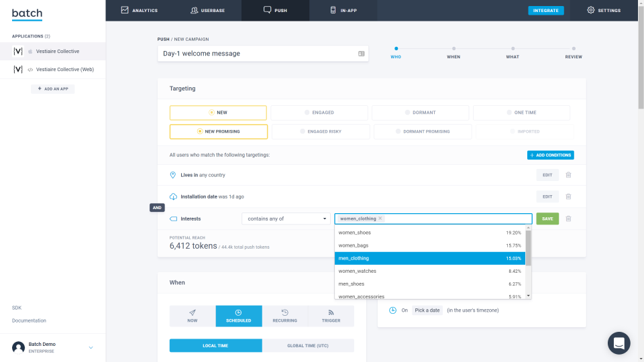This screenshot has height=362, width=644.
Task: Select Vestiaire Collective iOS app logo
Action: 17,52
